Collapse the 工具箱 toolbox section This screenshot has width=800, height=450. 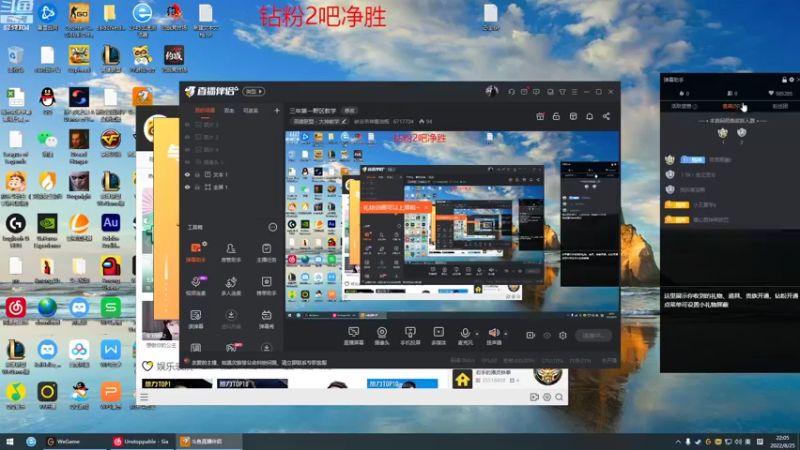tap(273, 227)
